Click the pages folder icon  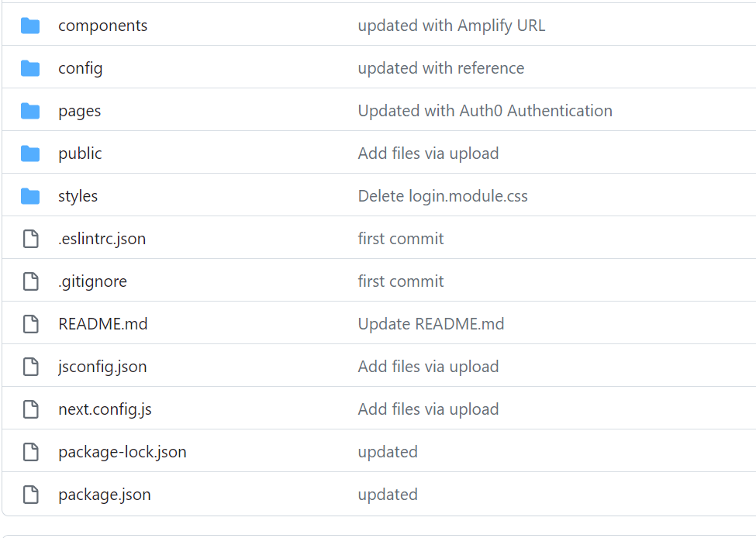coord(31,111)
